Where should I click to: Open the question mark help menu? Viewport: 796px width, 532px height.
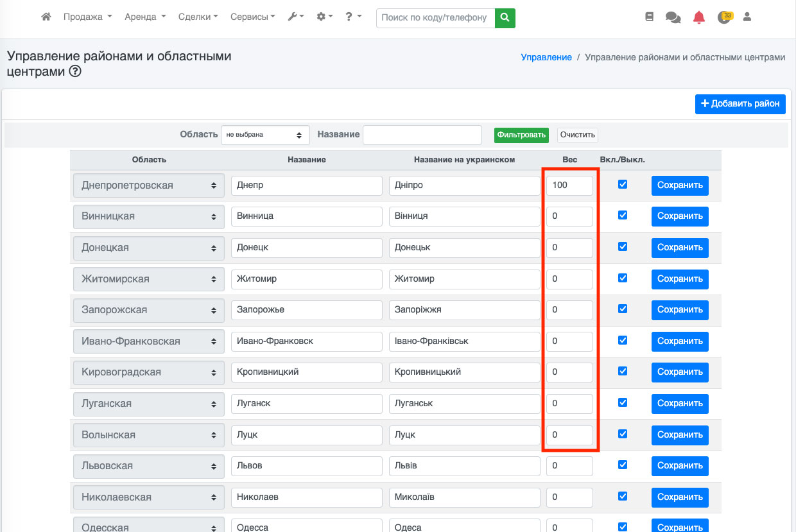(353, 17)
